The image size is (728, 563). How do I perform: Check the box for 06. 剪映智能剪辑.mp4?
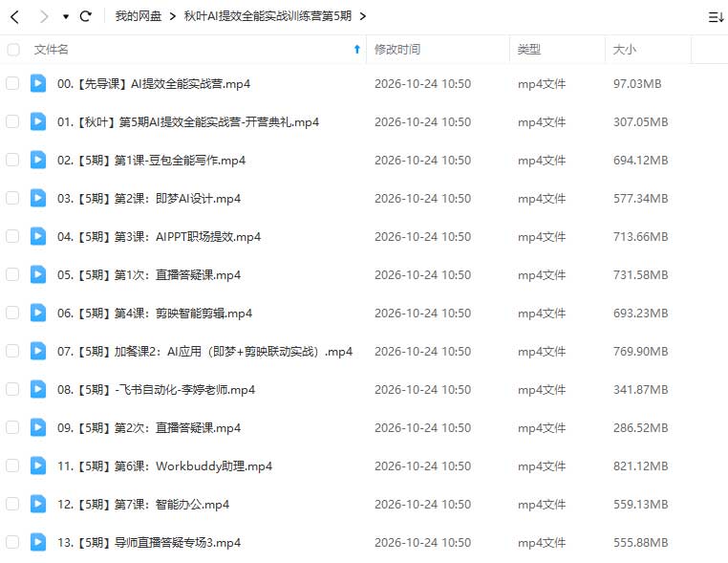(x=12, y=314)
